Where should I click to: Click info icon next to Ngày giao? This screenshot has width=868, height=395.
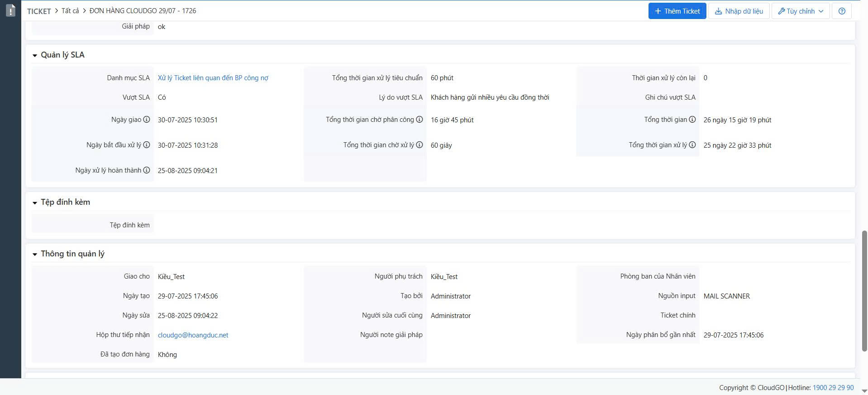tap(147, 120)
